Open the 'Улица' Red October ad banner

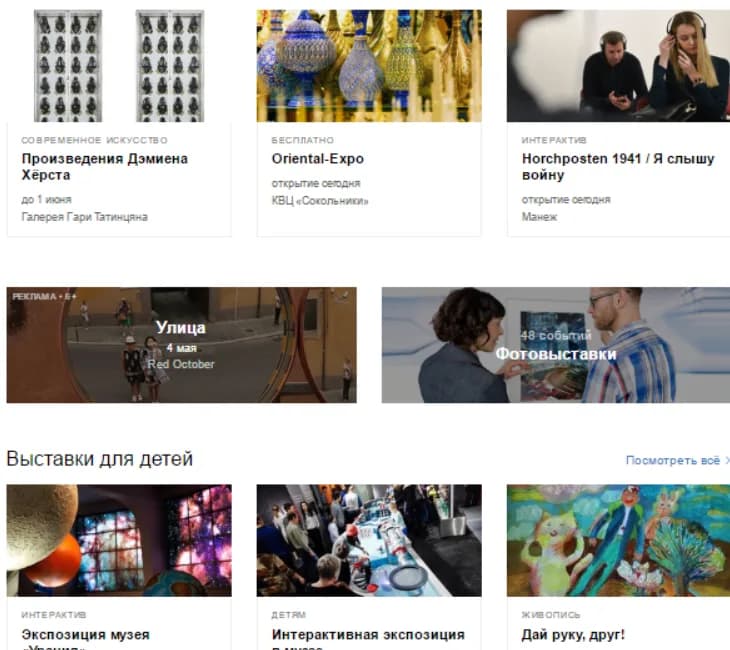coord(182,345)
